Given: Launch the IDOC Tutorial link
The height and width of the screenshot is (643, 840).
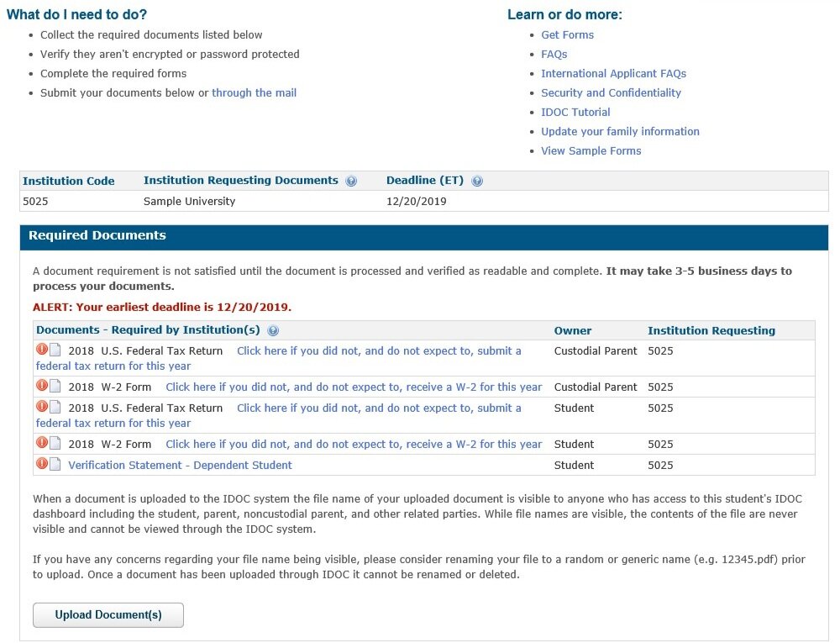Looking at the screenshot, I should tap(575, 112).
